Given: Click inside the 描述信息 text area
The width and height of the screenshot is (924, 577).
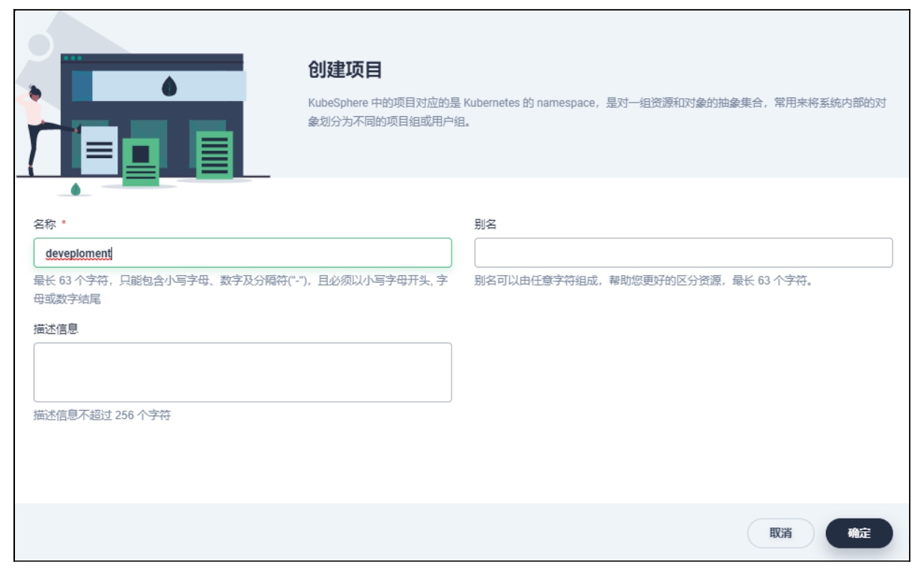Looking at the screenshot, I should (x=243, y=372).
